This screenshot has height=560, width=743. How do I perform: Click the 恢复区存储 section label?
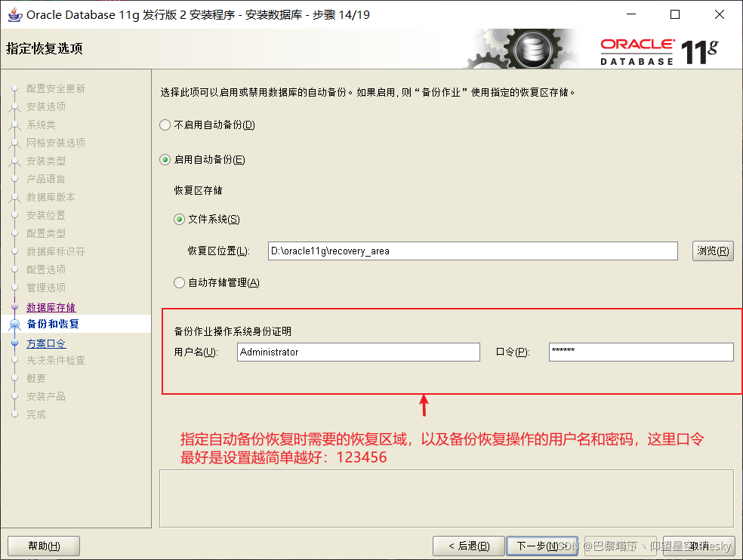click(198, 190)
